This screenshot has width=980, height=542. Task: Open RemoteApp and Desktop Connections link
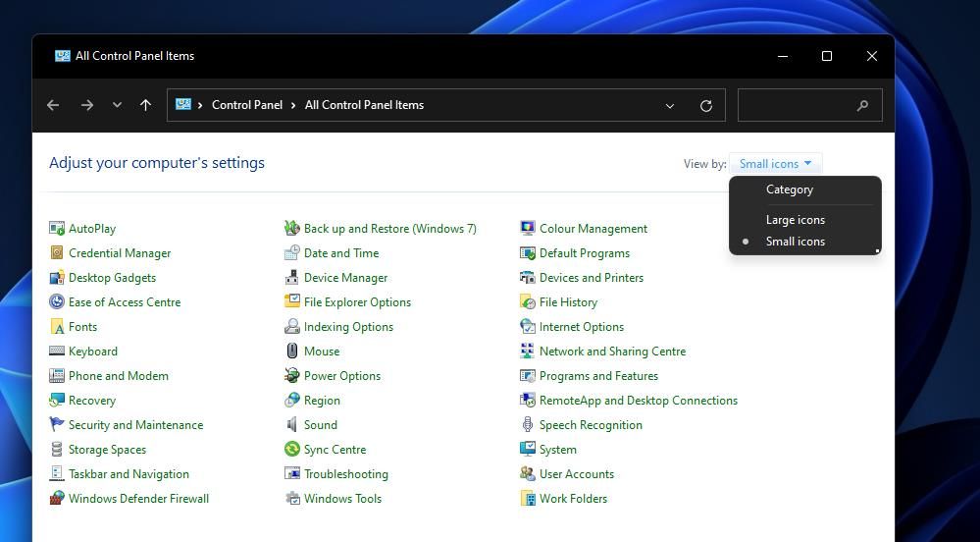638,400
